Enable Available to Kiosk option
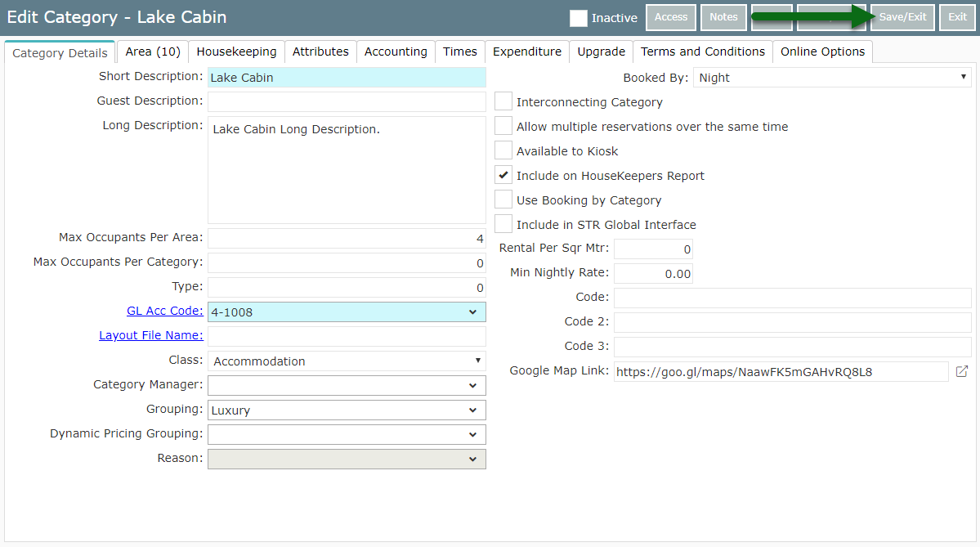The width and height of the screenshot is (980, 547). click(x=503, y=150)
